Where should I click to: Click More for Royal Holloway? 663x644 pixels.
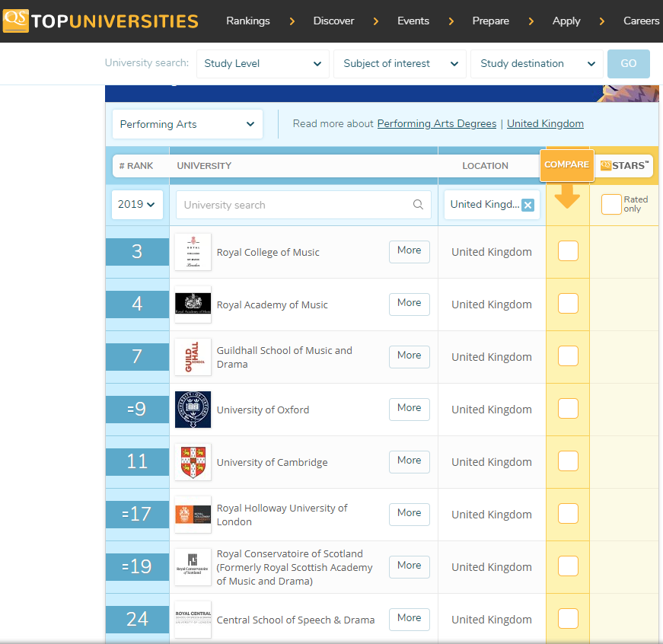(410, 514)
